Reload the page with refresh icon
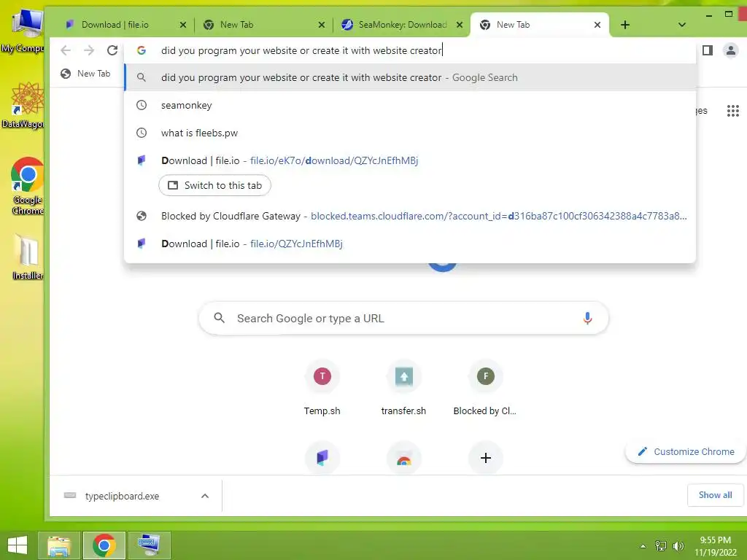Screen dimensions: 747x560 112,50
